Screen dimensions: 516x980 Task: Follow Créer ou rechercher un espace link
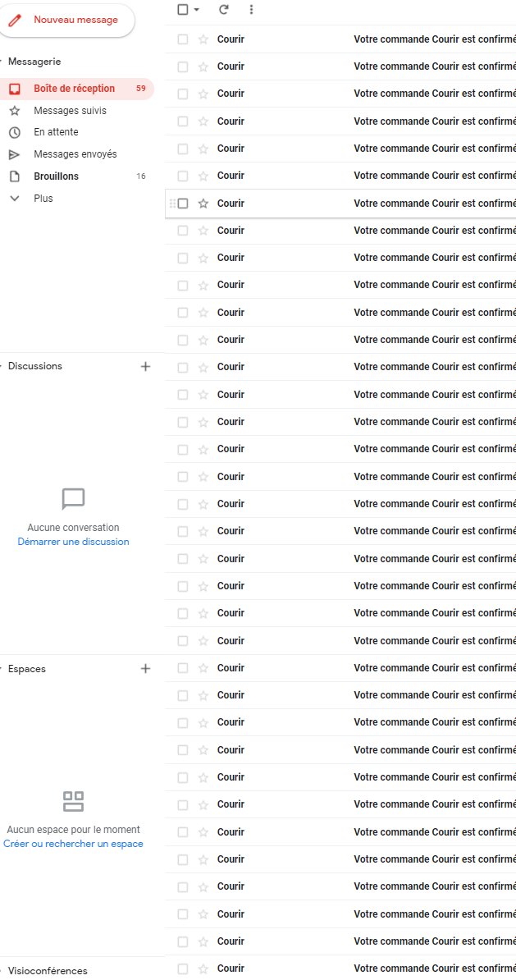pyautogui.click(x=73, y=844)
